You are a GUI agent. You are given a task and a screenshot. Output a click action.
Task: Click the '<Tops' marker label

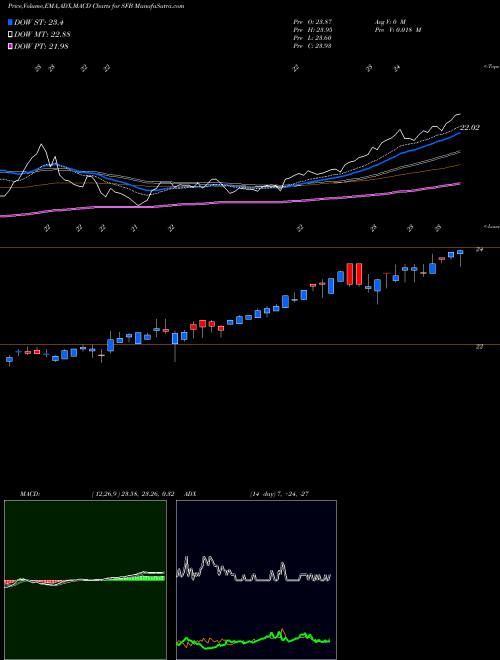tap(492, 67)
